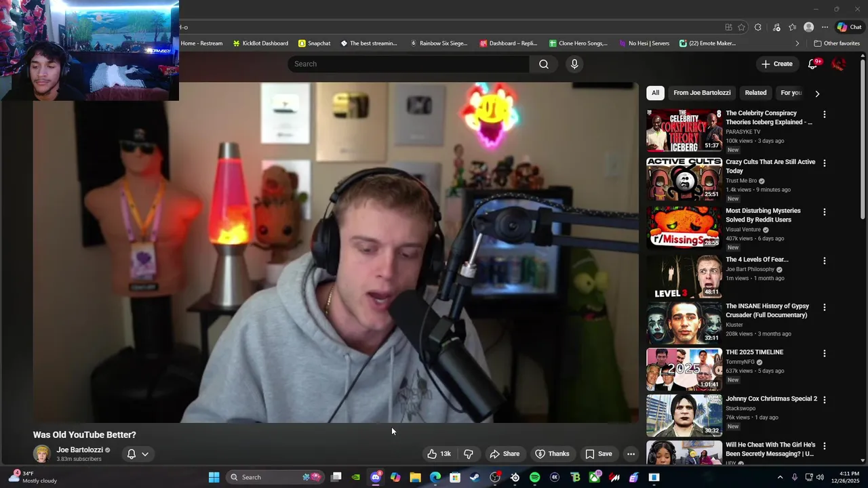Click the YouTube search magnifier button
The height and width of the screenshot is (488, 868).
pyautogui.click(x=544, y=64)
